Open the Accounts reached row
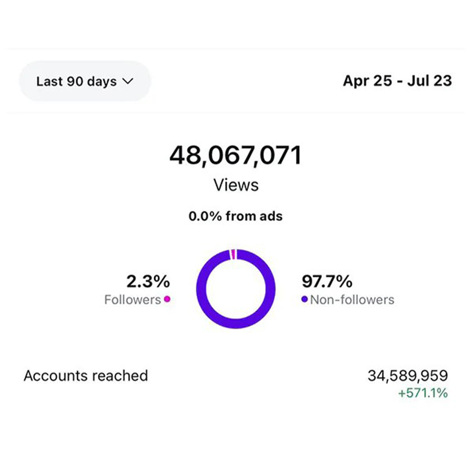This screenshot has width=476, height=476. 86,376
